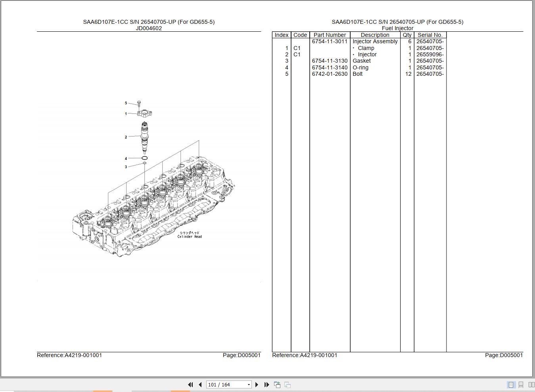Screen dimensions: 535x392
Task: Click the Fuel Injector title text
Action: point(398,28)
